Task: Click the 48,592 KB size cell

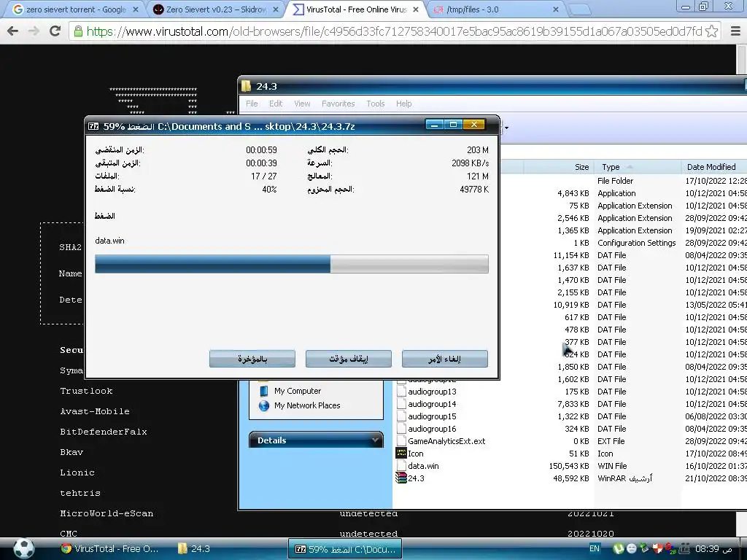Action: [x=570, y=478]
